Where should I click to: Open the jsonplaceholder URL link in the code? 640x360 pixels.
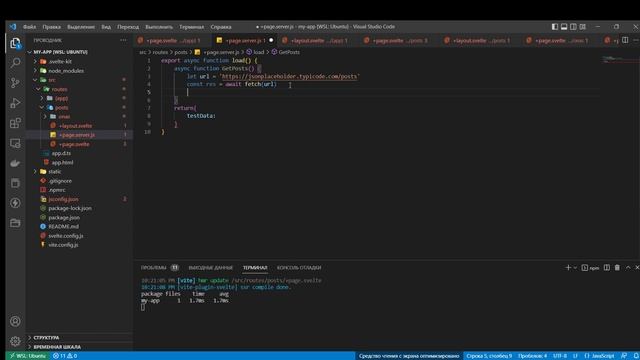290,76
